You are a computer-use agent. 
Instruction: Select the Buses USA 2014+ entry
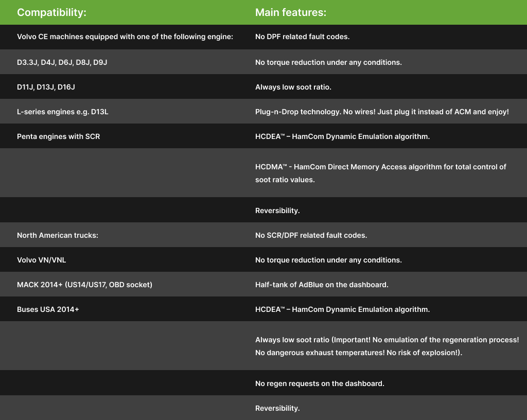coord(48,309)
